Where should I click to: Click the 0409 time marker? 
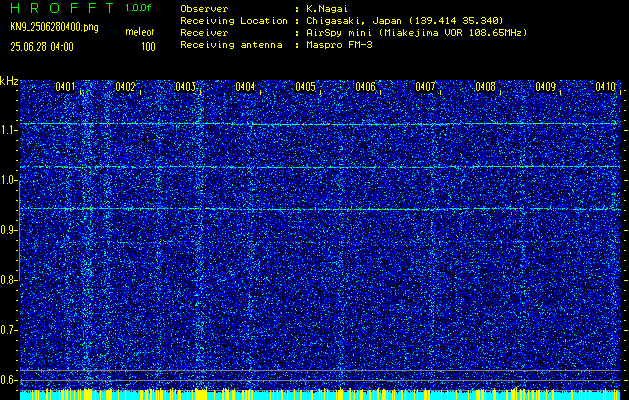coord(545,87)
